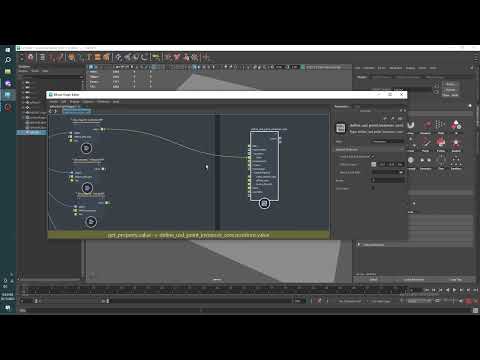This screenshot has width=480, height=360.
Task: Open the Help menu in Bifrost Graph Editor
Action: (x=116, y=102)
